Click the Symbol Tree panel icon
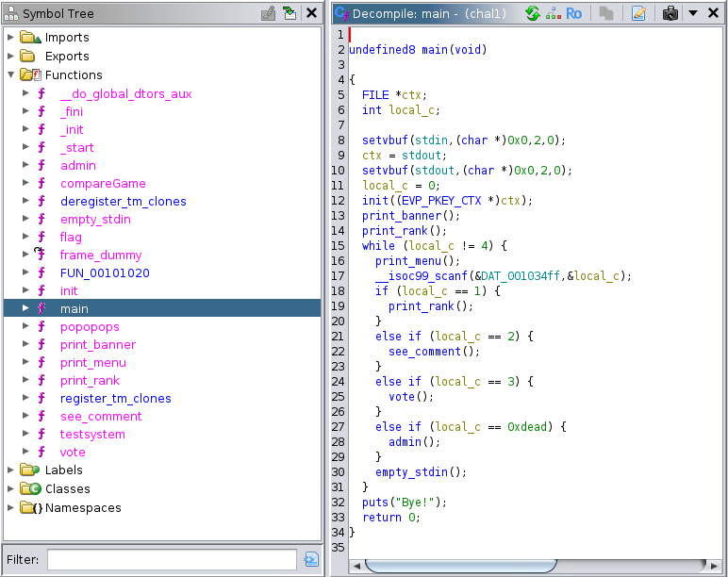This screenshot has height=577, width=728. click(11, 14)
